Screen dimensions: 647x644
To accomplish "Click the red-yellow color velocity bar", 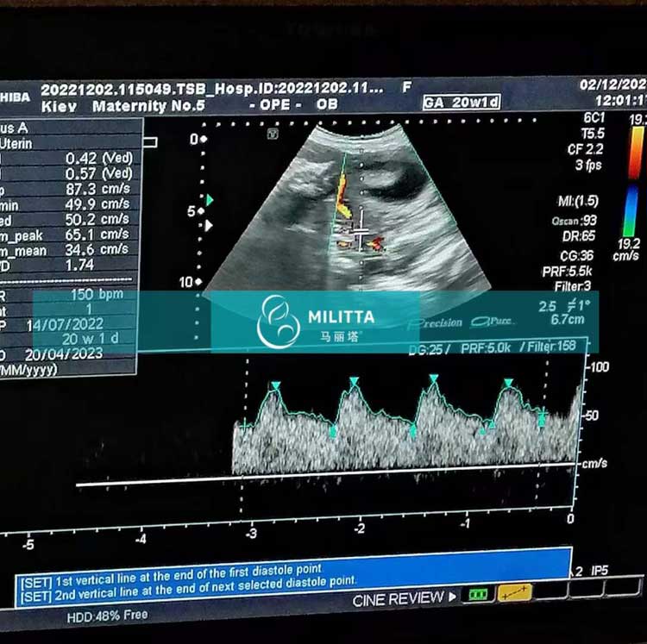I will pos(638,153).
